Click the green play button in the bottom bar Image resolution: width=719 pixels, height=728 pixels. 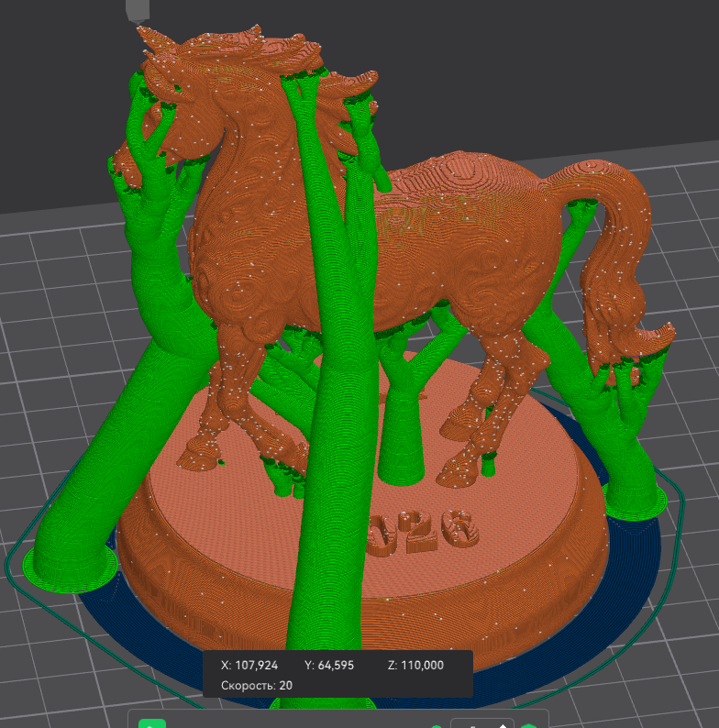coord(152,723)
